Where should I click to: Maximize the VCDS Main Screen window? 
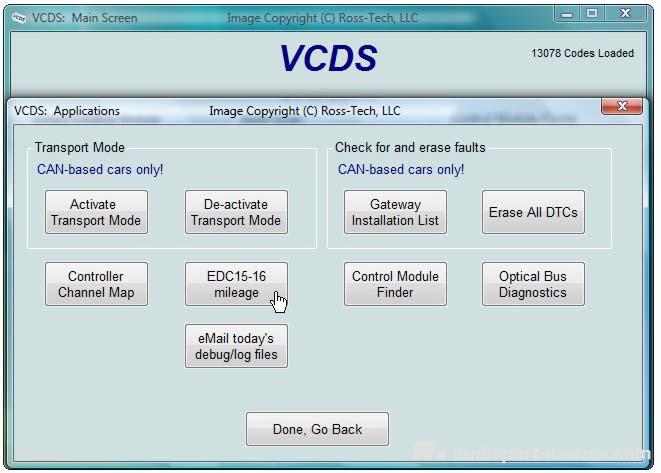[x=592, y=14]
